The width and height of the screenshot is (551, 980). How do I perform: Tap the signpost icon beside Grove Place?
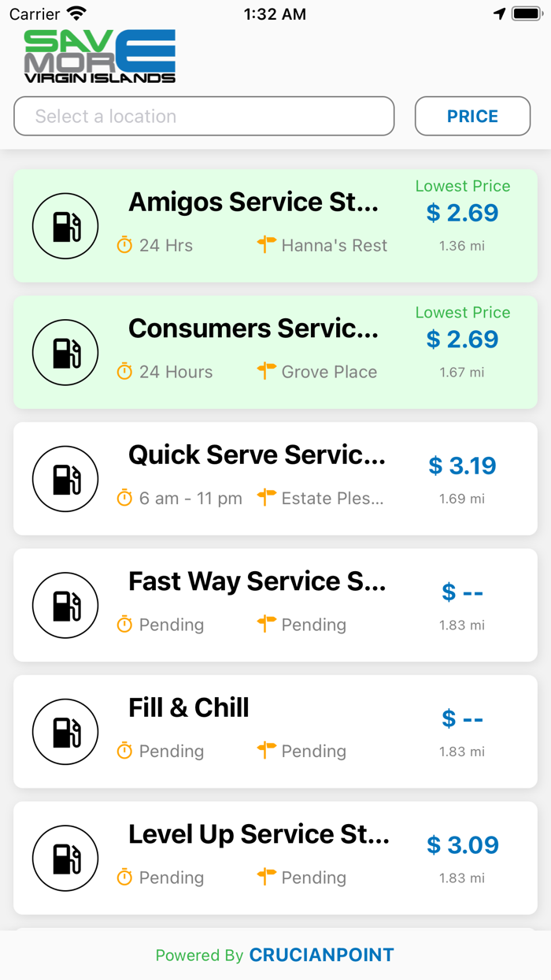point(267,371)
